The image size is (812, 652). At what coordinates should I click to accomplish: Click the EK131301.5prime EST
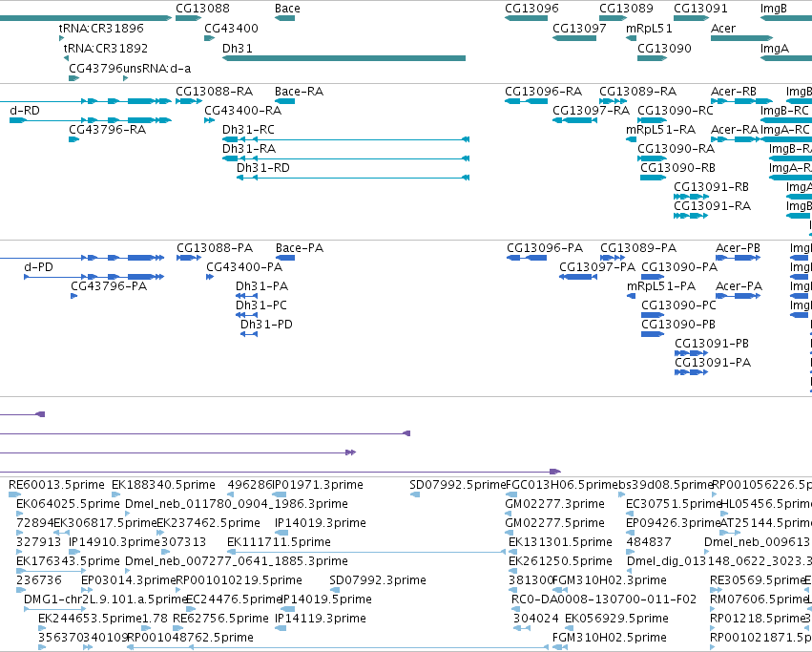coord(512,552)
